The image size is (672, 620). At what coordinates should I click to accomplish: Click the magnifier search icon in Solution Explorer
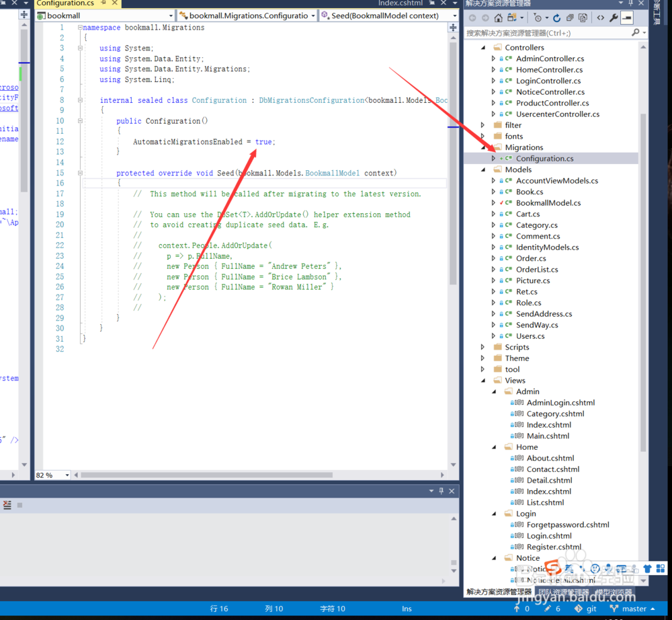pyautogui.click(x=636, y=32)
